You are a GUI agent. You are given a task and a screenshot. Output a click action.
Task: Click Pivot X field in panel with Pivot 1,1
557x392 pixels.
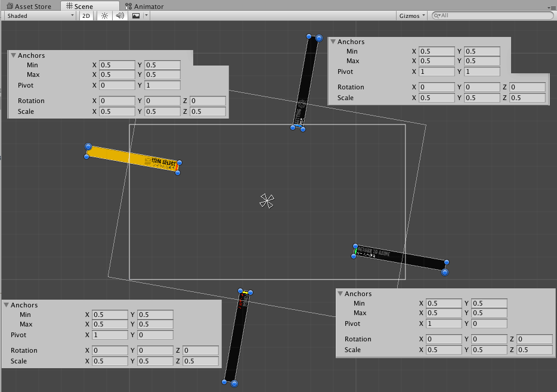pos(437,71)
